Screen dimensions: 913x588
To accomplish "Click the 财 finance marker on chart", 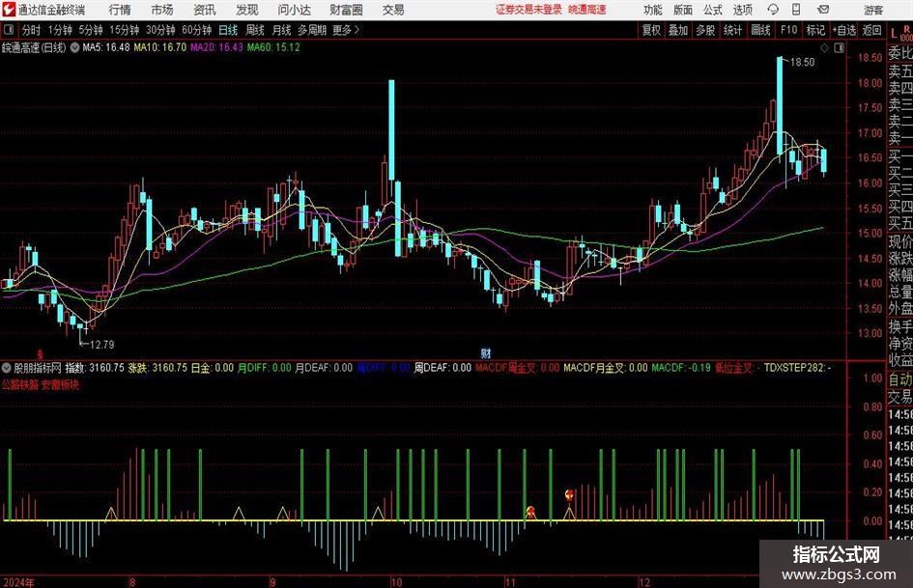I will (486, 352).
